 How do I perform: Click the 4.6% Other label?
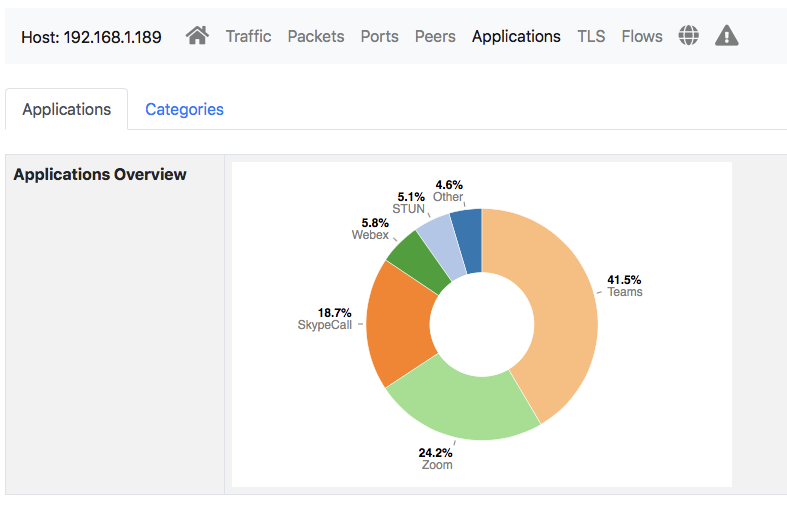pos(448,191)
